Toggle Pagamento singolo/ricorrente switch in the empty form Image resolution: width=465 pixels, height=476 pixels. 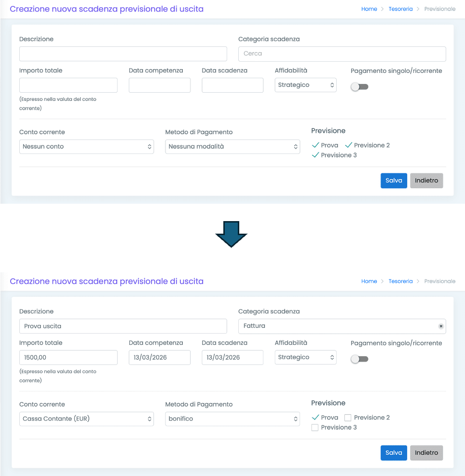click(x=359, y=87)
